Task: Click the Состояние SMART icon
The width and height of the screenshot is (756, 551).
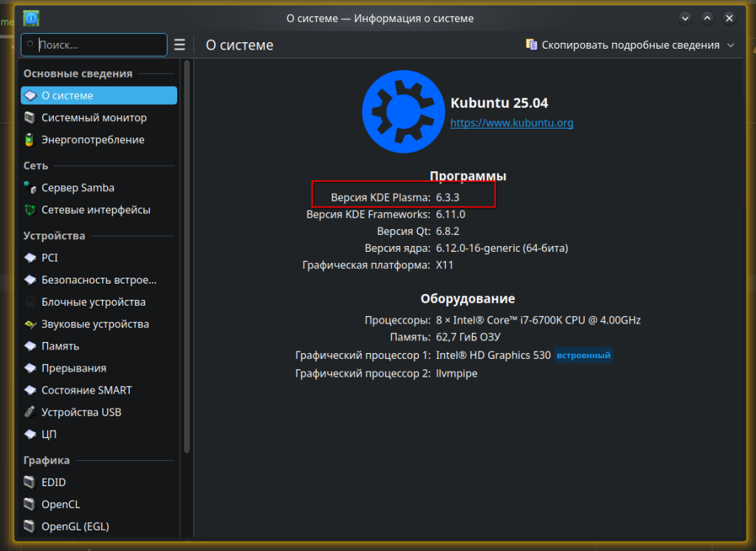Action: pyautogui.click(x=30, y=390)
